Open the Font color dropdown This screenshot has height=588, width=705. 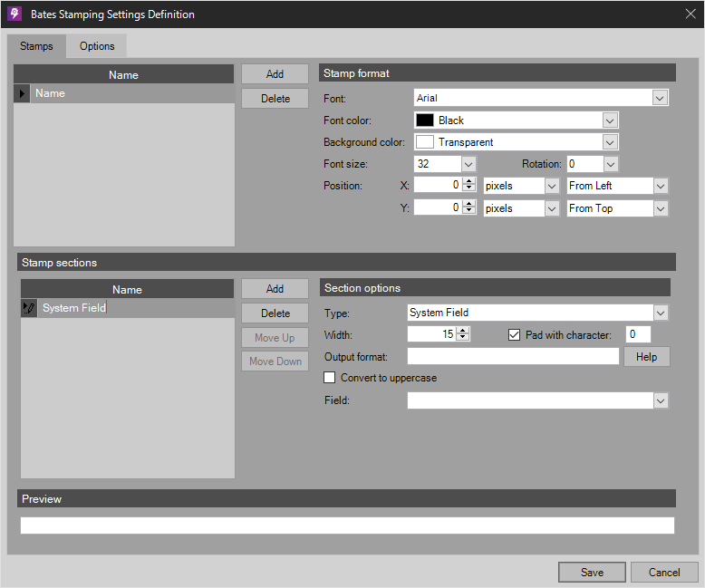(x=610, y=120)
